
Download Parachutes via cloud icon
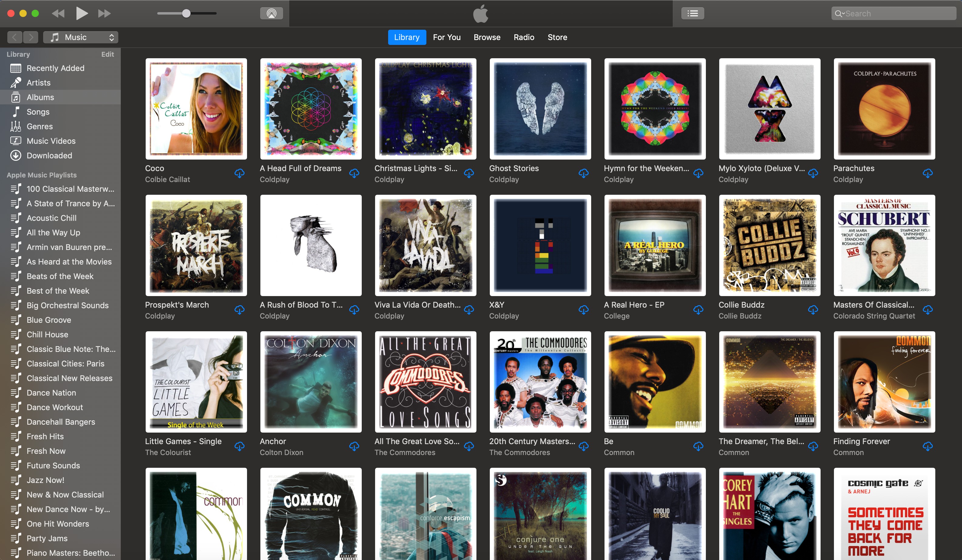pos(928,173)
